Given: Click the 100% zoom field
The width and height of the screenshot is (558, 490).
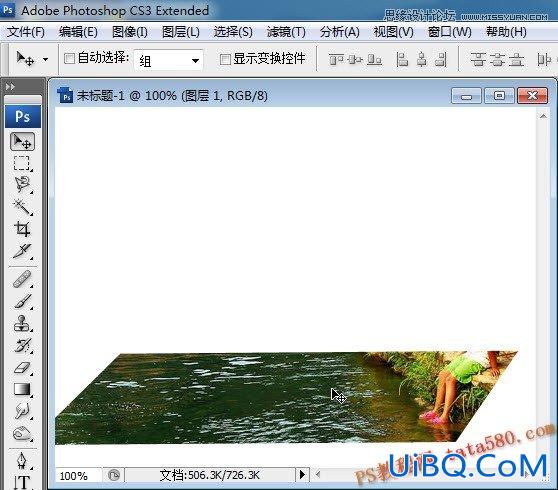Looking at the screenshot, I should (78, 475).
